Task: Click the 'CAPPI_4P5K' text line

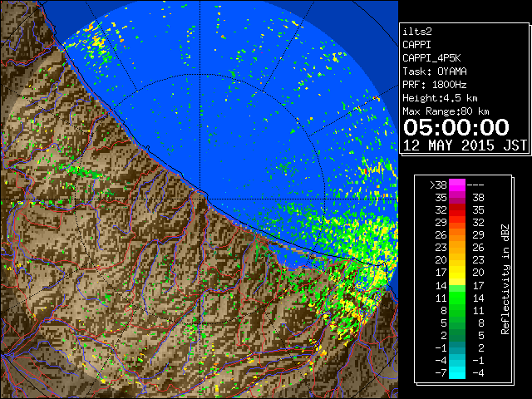Action: 431,58
